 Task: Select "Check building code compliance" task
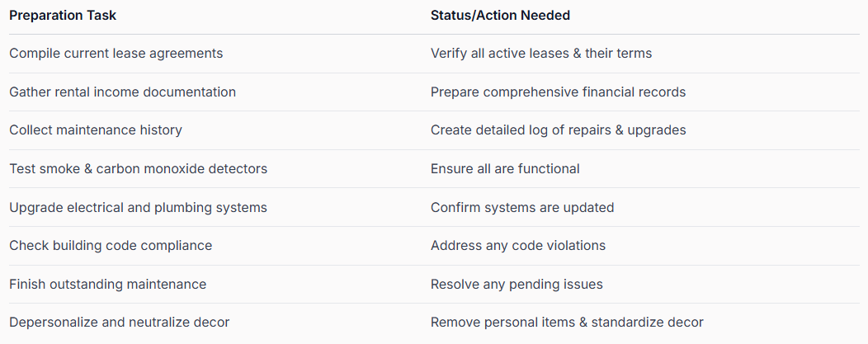[x=111, y=246]
